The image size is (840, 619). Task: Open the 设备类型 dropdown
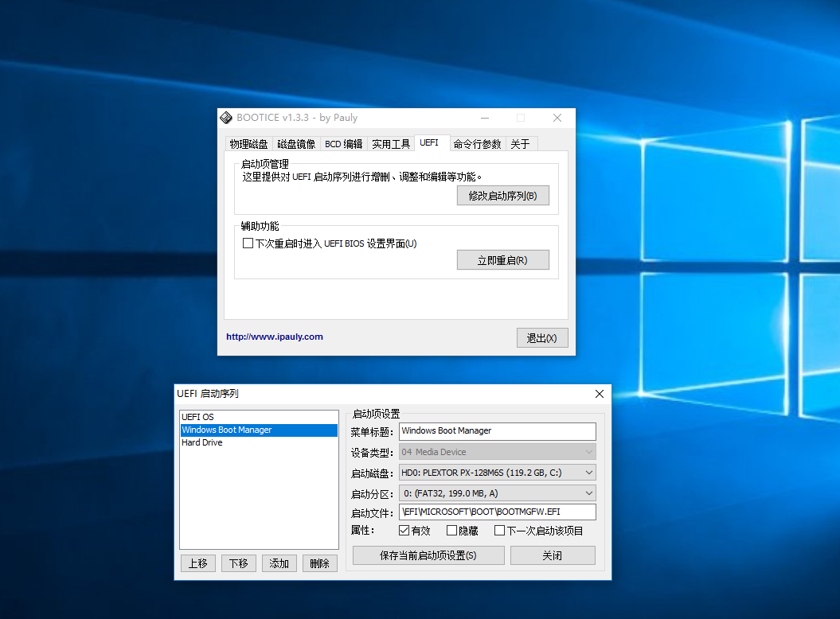[498, 452]
